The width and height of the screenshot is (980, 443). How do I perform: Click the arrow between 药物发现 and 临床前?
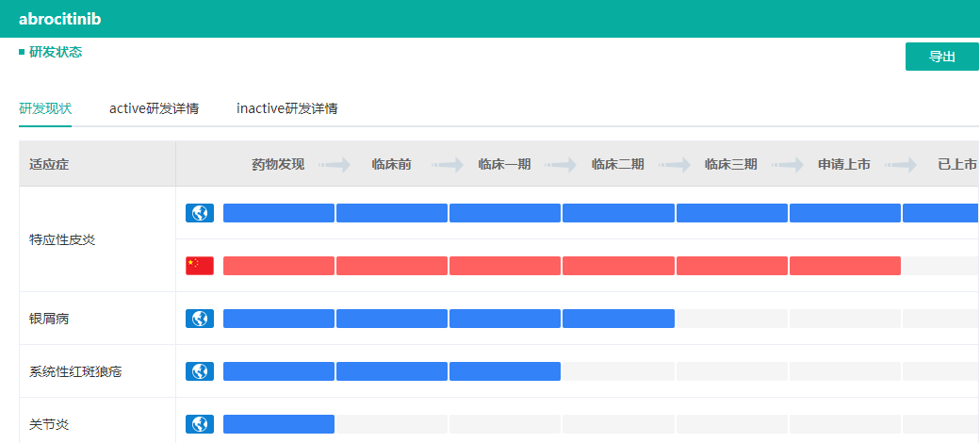335,165
